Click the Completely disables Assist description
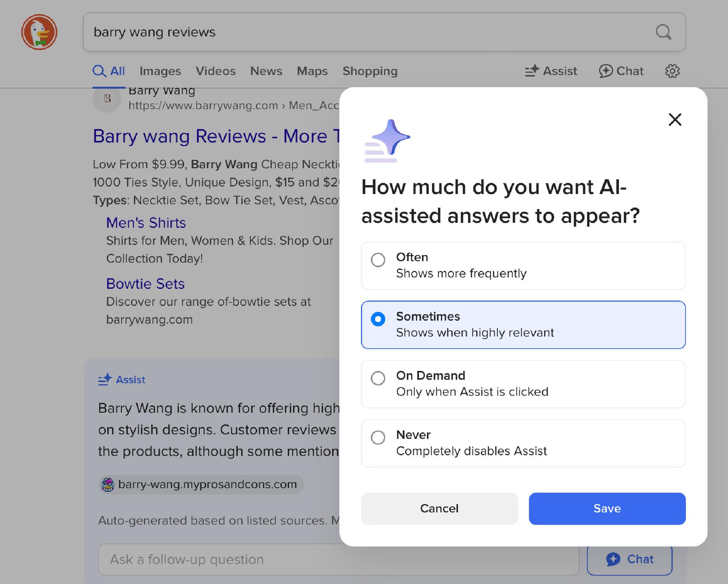This screenshot has width=728, height=584. pyautogui.click(x=471, y=451)
